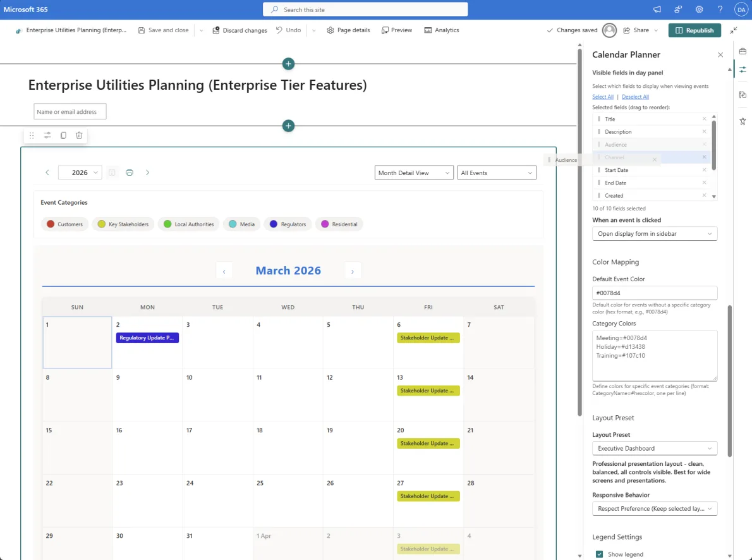
Task: Click the today calendar icon beside year selector
Action: [x=112, y=172]
